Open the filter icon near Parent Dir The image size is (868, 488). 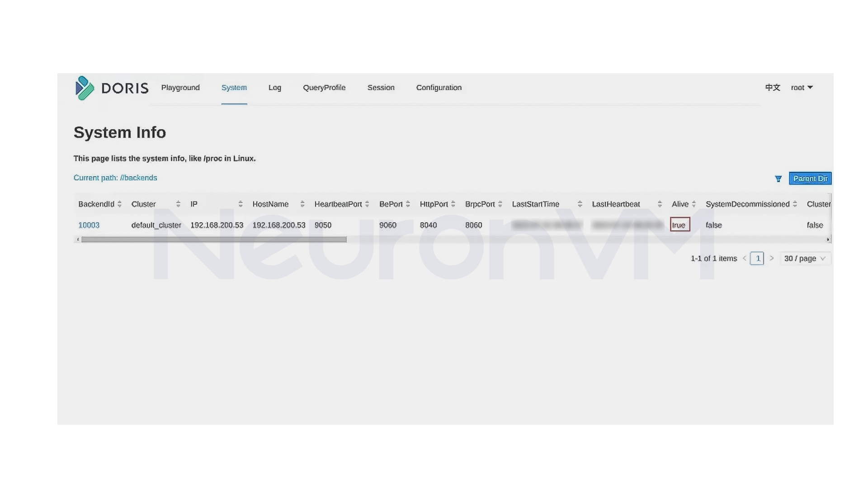point(778,179)
